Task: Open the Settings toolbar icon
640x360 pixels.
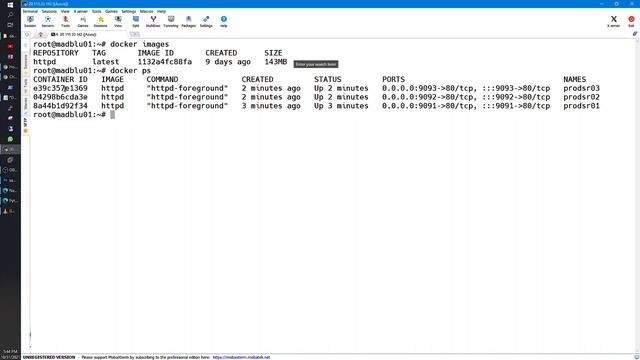Action: pyautogui.click(x=206, y=21)
